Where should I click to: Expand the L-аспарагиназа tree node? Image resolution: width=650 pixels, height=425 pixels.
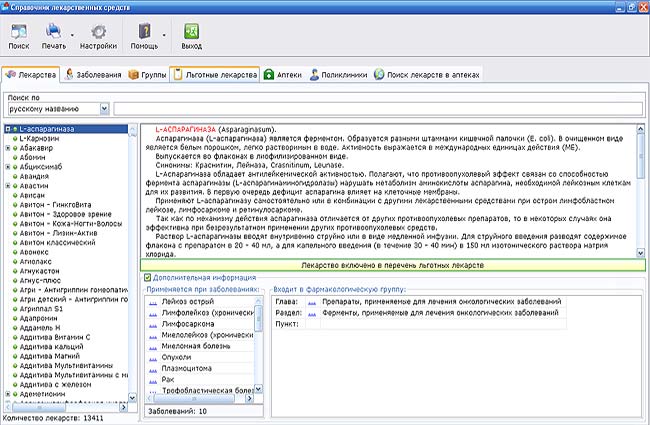[7, 129]
